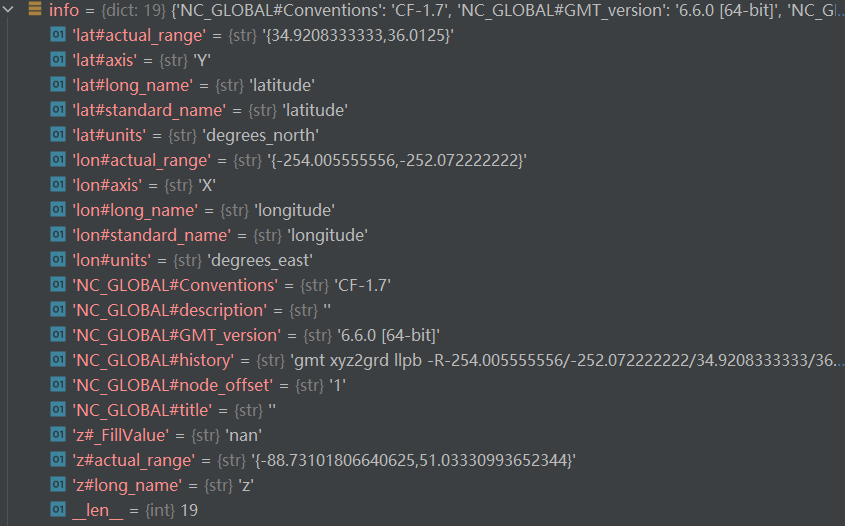Collapse the info dict variable
This screenshot has height=526, width=845.
point(8,9)
